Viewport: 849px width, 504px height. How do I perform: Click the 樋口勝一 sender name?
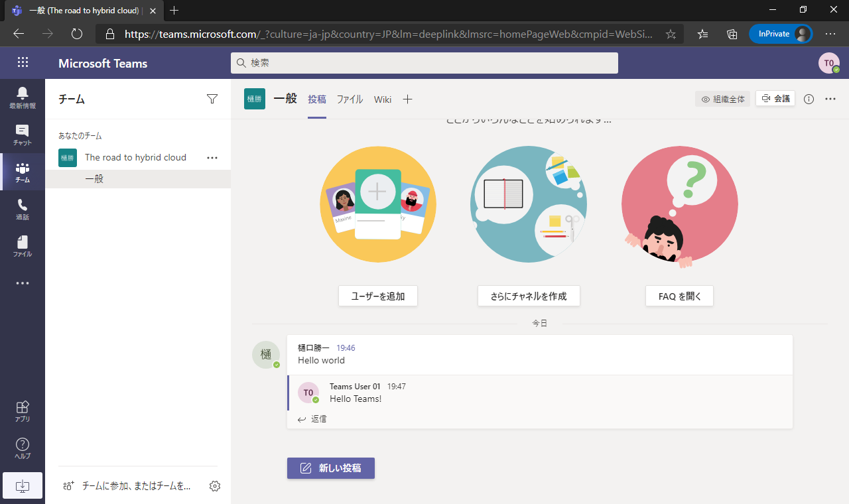tap(314, 347)
